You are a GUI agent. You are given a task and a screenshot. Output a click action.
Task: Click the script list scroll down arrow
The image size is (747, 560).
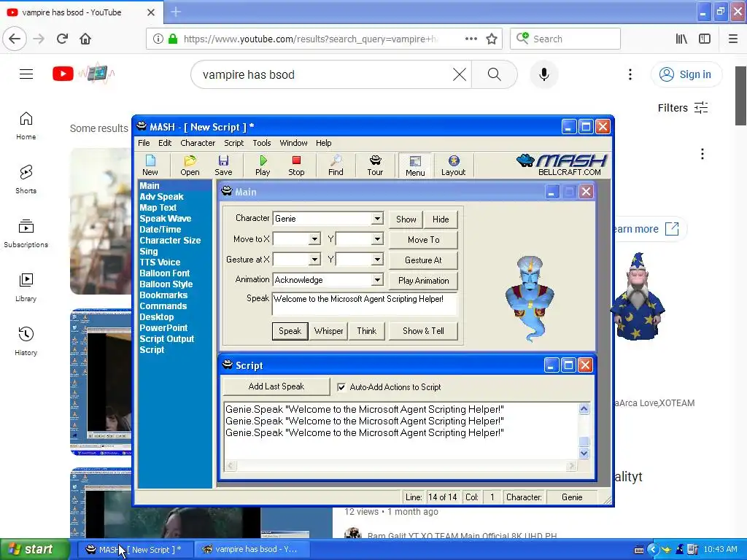tap(584, 454)
